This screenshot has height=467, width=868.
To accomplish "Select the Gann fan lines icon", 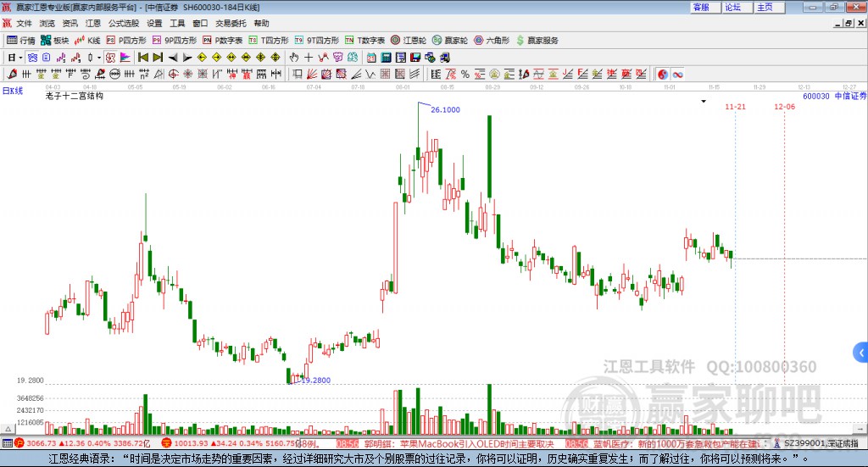I will [312, 74].
